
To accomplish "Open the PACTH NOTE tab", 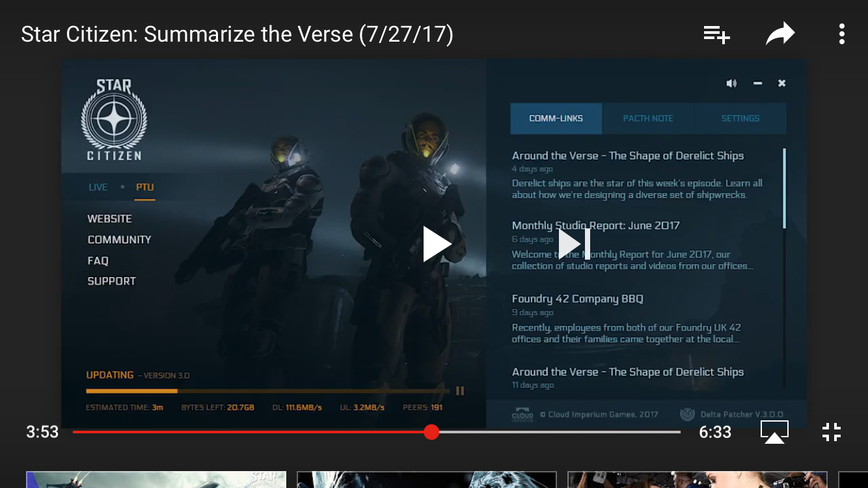I will tap(648, 118).
